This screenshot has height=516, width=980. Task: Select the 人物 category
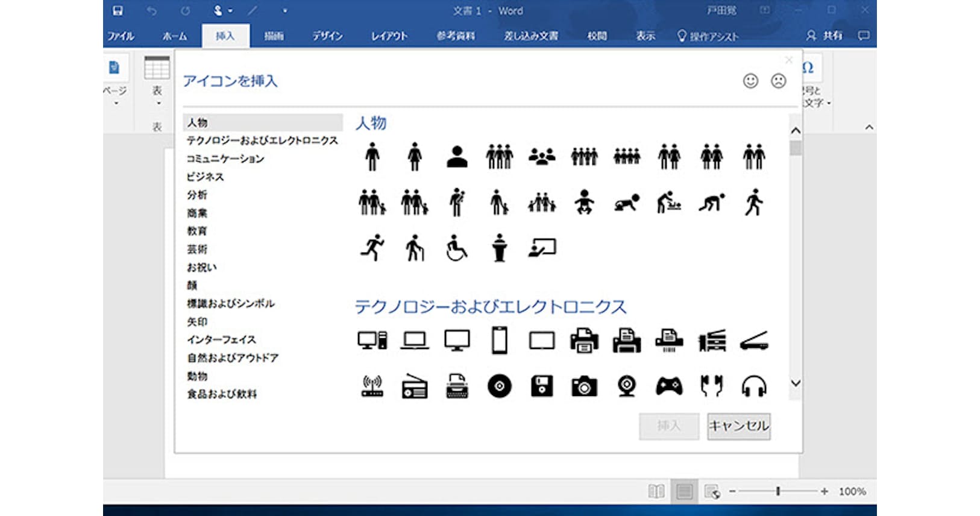[x=263, y=122]
